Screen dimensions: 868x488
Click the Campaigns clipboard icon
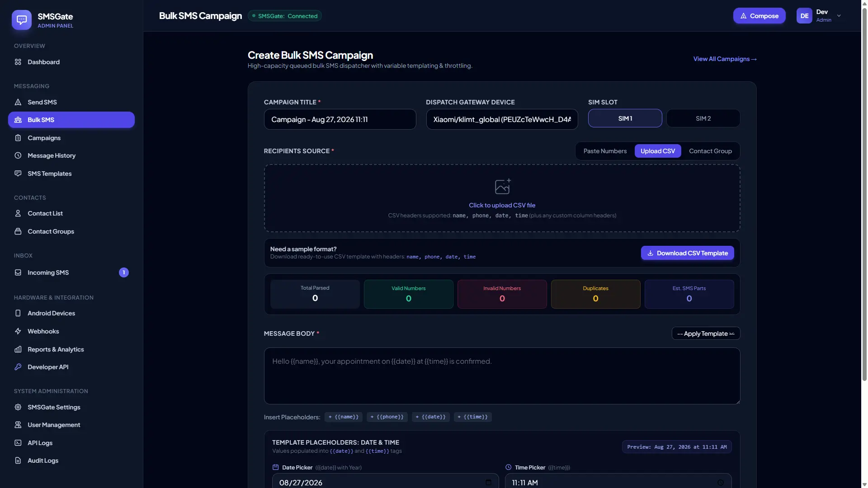(x=18, y=138)
